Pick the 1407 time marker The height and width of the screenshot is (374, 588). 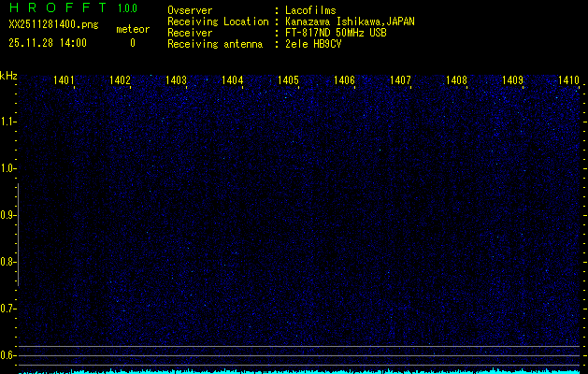click(400, 80)
